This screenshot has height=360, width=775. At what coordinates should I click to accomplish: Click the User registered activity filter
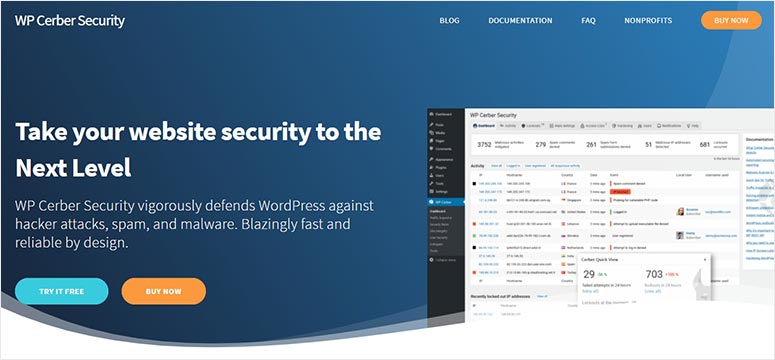coord(534,166)
